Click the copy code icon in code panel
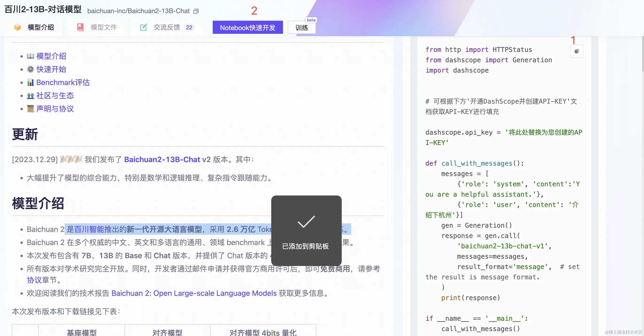The height and width of the screenshot is (336, 644). pos(577,51)
